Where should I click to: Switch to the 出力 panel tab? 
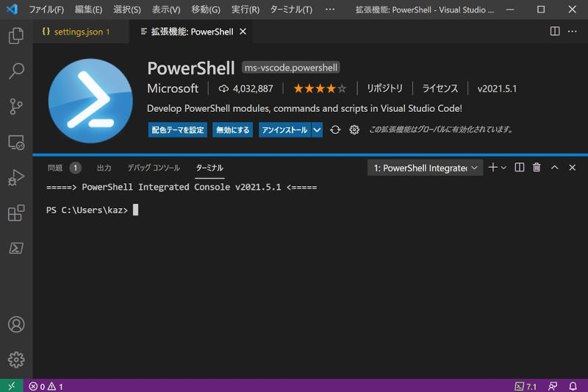pos(104,168)
